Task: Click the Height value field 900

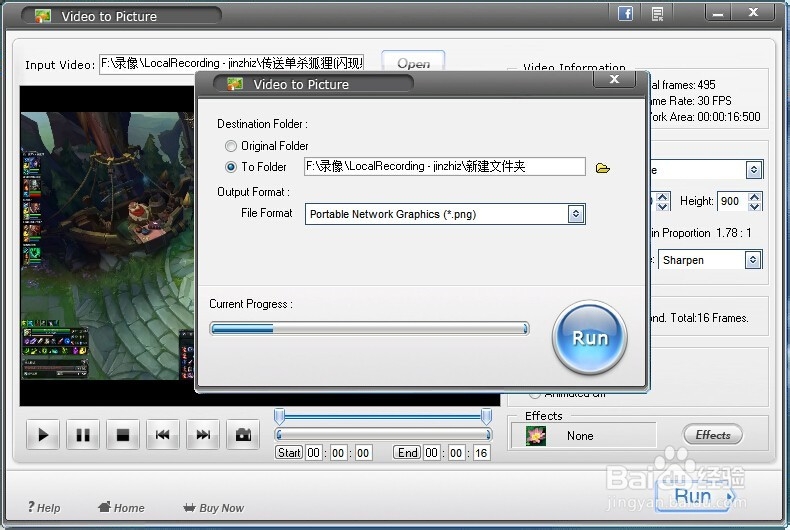Action: 733,201
